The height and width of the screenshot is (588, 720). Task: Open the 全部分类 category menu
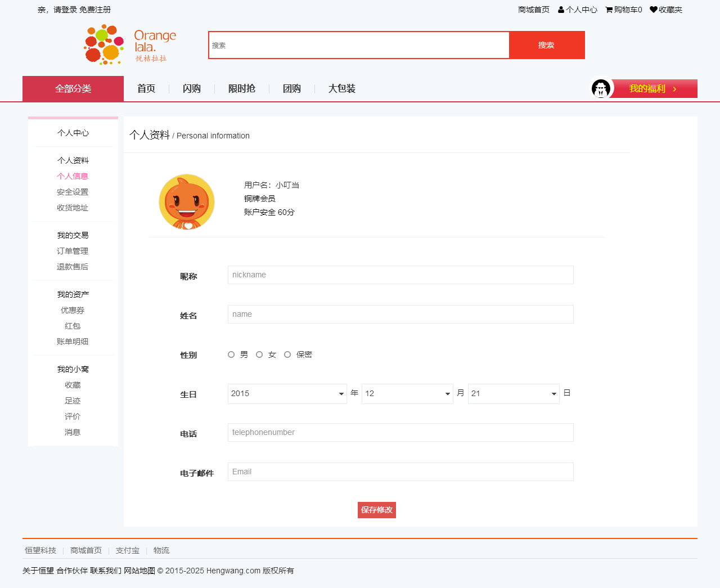tap(73, 89)
